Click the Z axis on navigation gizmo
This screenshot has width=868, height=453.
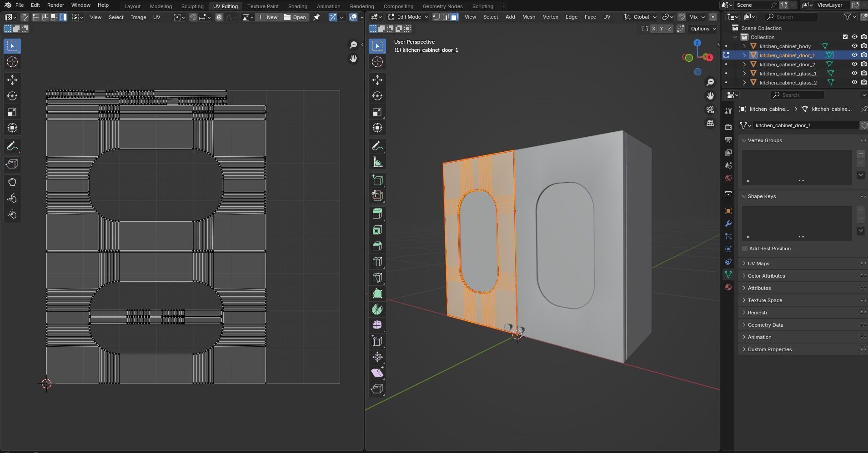pyautogui.click(x=697, y=43)
